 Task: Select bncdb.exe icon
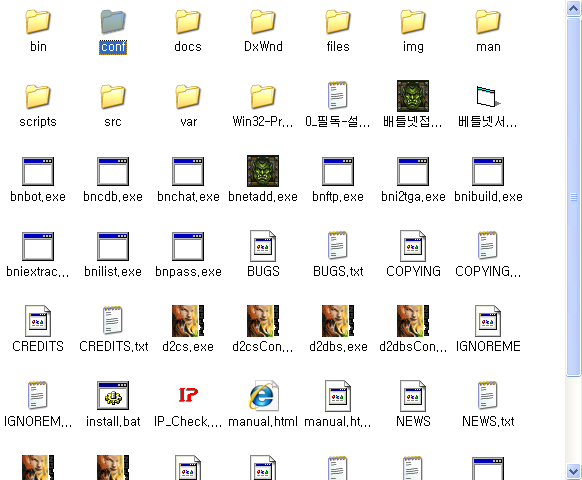coord(113,171)
